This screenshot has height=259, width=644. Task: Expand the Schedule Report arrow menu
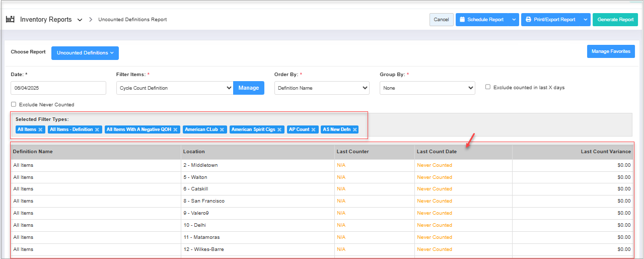(514, 20)
